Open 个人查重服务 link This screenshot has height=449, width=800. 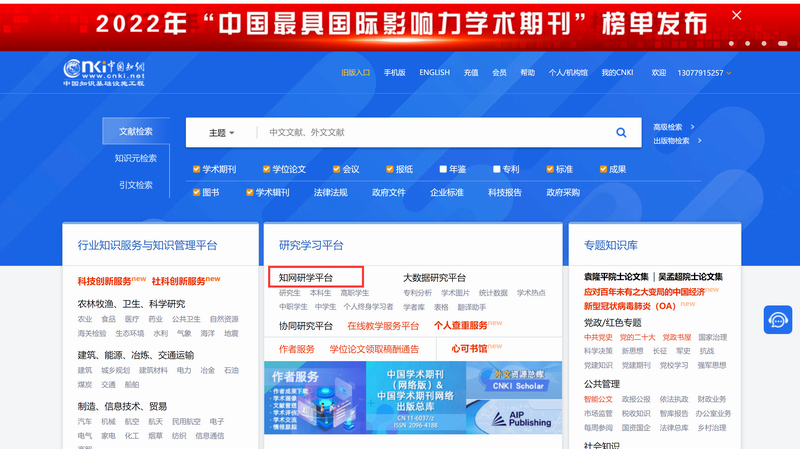[x=461, y=325]
